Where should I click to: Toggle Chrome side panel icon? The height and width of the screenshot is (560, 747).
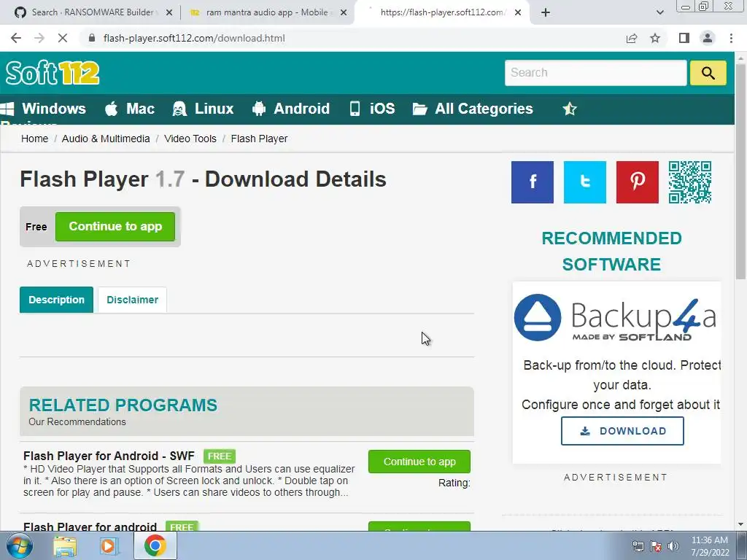(684, 38)
